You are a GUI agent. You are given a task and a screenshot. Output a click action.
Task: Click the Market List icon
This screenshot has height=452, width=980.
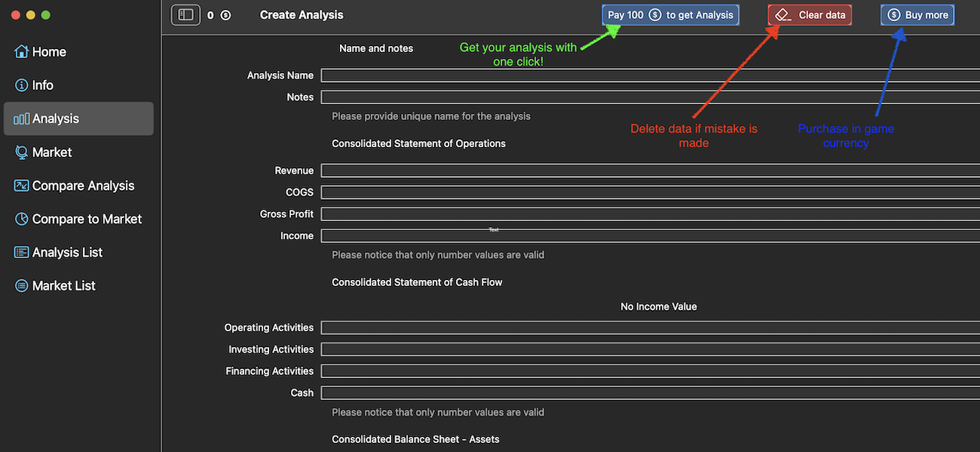22,286
